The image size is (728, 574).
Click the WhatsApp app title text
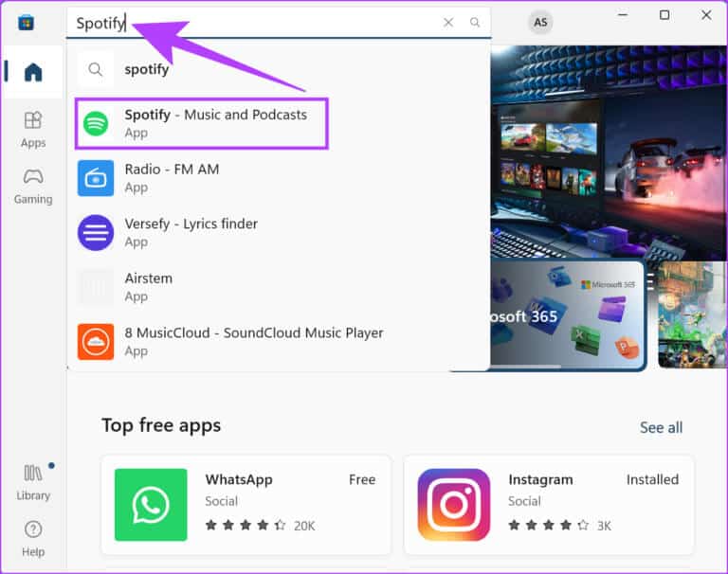coord(239,479)
